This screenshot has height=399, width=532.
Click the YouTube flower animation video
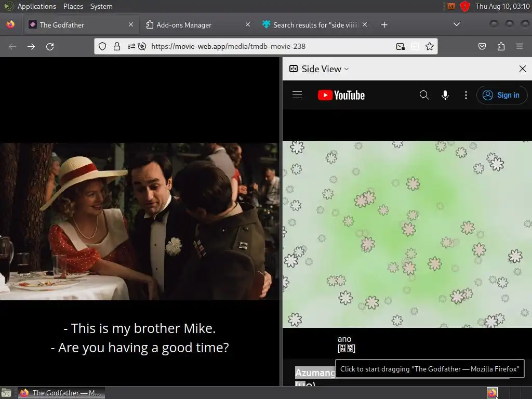[x=407, y=234]
